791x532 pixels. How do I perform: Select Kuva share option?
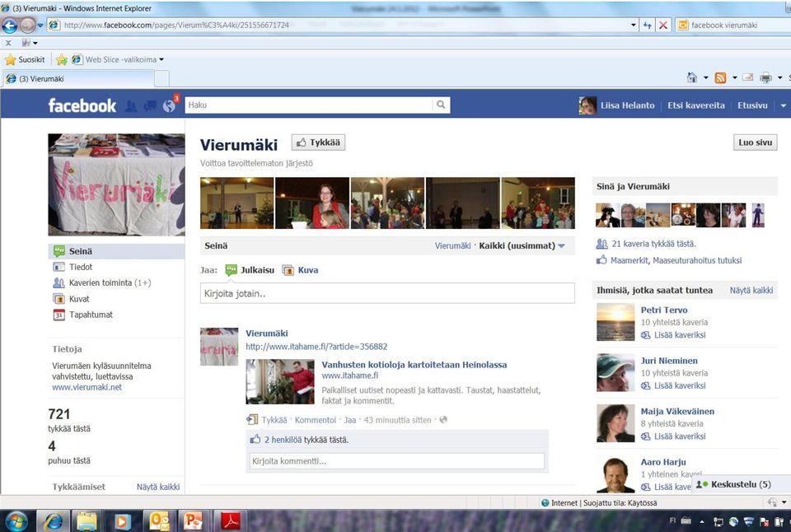pos(300,270)
